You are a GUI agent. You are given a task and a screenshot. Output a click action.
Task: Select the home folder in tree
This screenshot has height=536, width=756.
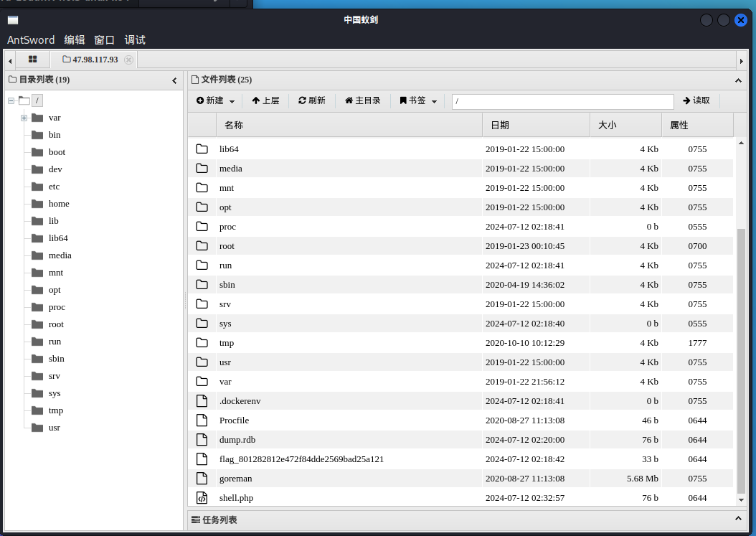59,204
